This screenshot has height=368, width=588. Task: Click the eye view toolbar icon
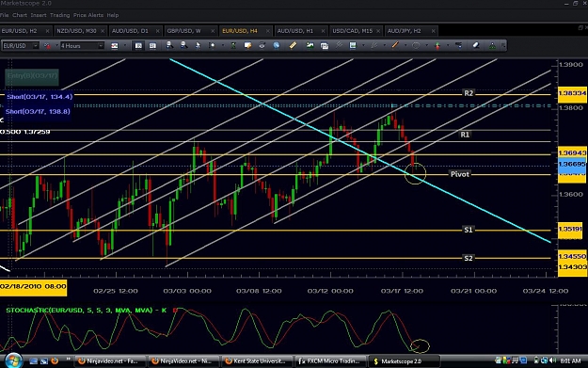pyautogui.click(x=262, y=45)
